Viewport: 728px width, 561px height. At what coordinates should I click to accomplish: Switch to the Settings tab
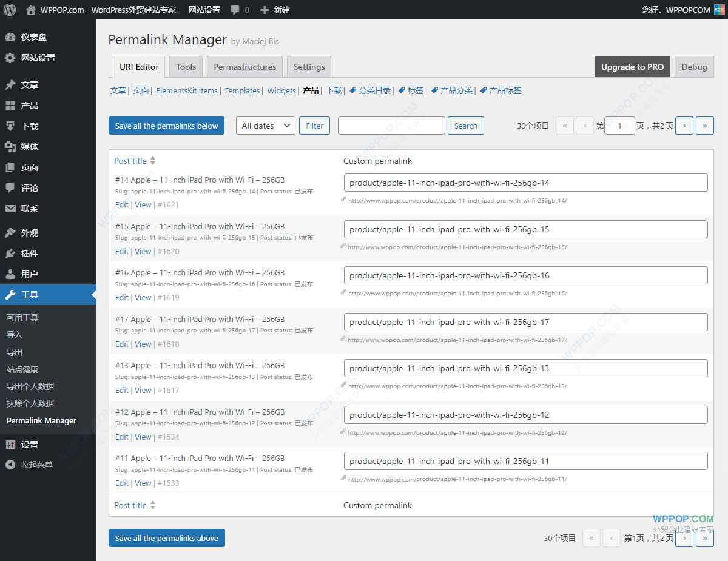309,67
